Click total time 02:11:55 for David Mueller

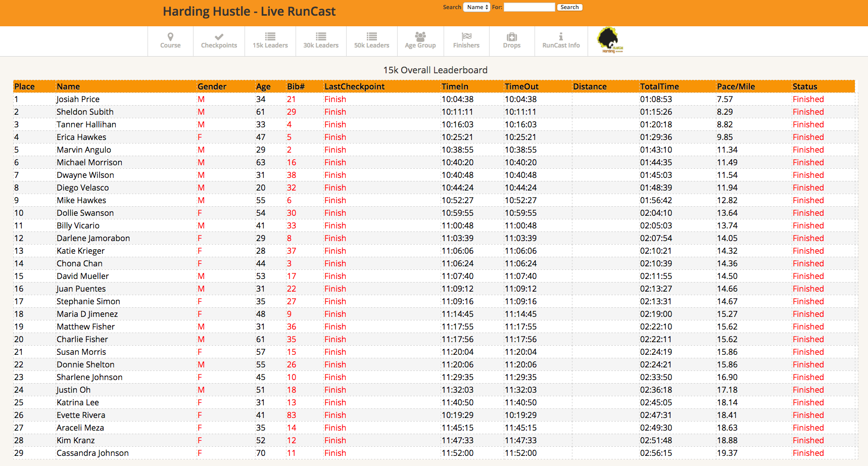tap(656, 276)
